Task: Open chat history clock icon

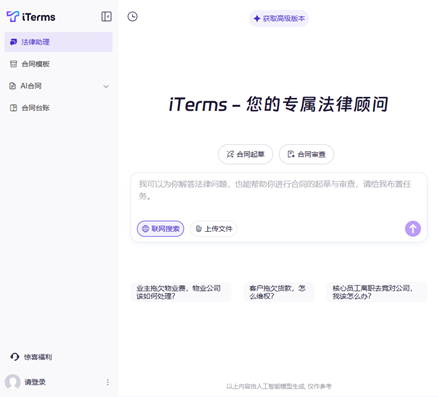Action: [x=132, y=16]
